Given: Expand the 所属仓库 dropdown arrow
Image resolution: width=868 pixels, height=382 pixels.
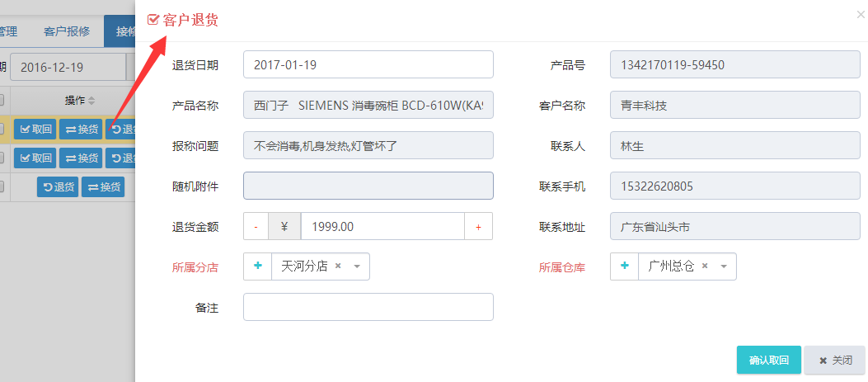Looking at the screenshot, I should tap(724, 266).
